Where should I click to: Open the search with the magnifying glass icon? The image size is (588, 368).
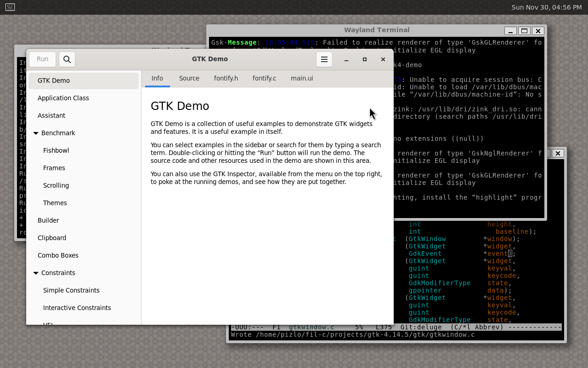click(67, 59)
